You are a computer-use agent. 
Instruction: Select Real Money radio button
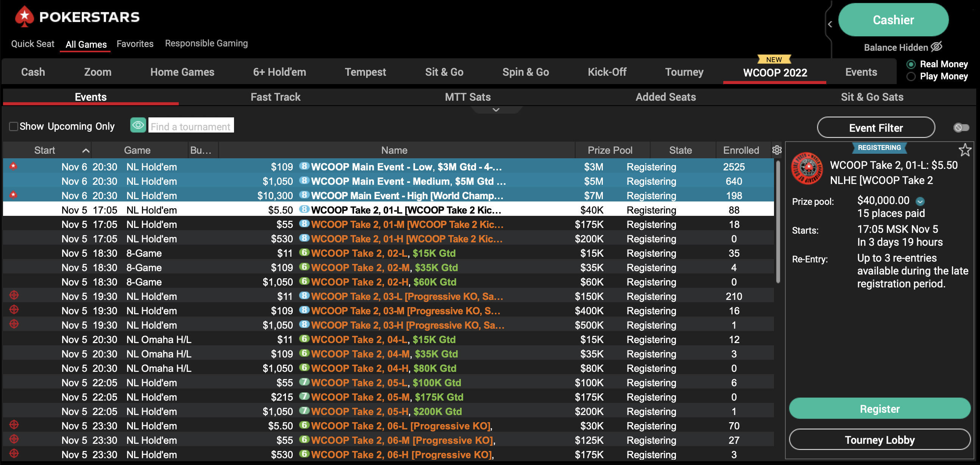point(911,64)
